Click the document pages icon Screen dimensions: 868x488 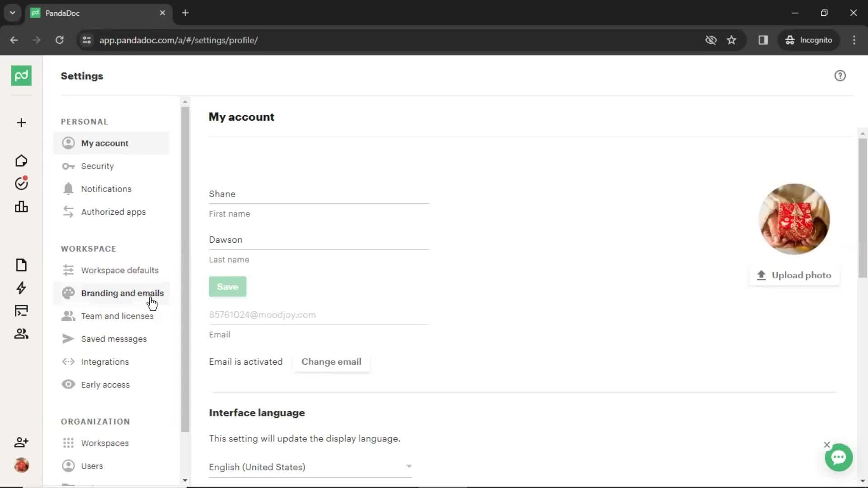click(x=21, y=264)
